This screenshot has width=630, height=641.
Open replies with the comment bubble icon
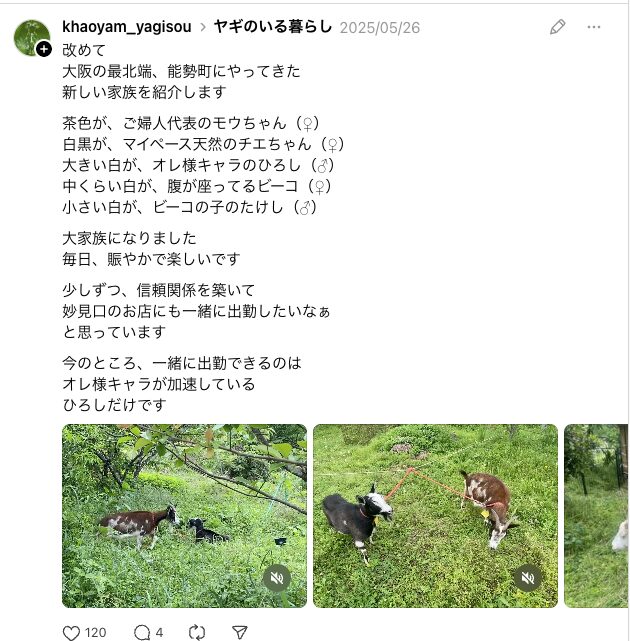[142, 632]
